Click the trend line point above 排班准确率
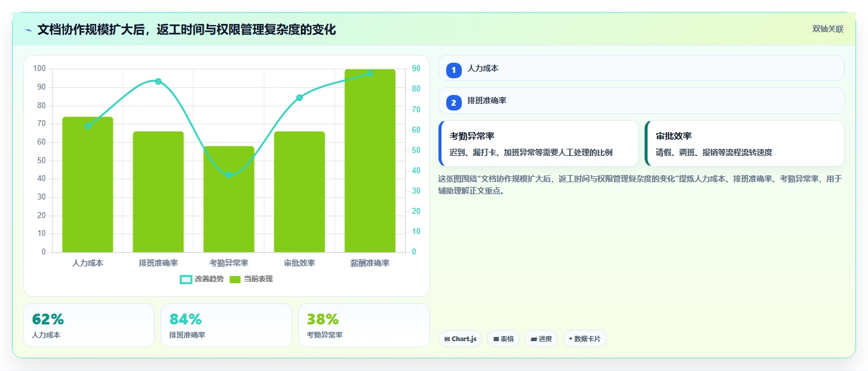The image size is (868, 371). (x=158, y=81)
